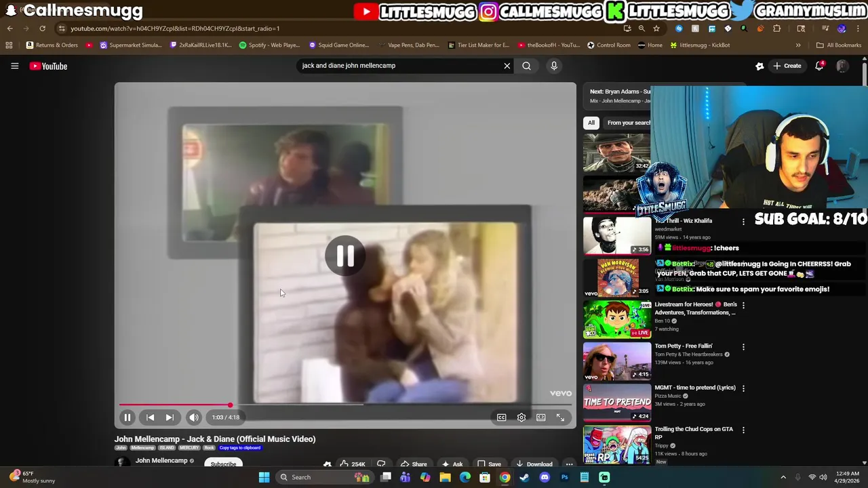
Task: Reload the page in browser
Action: coord(42,28)
